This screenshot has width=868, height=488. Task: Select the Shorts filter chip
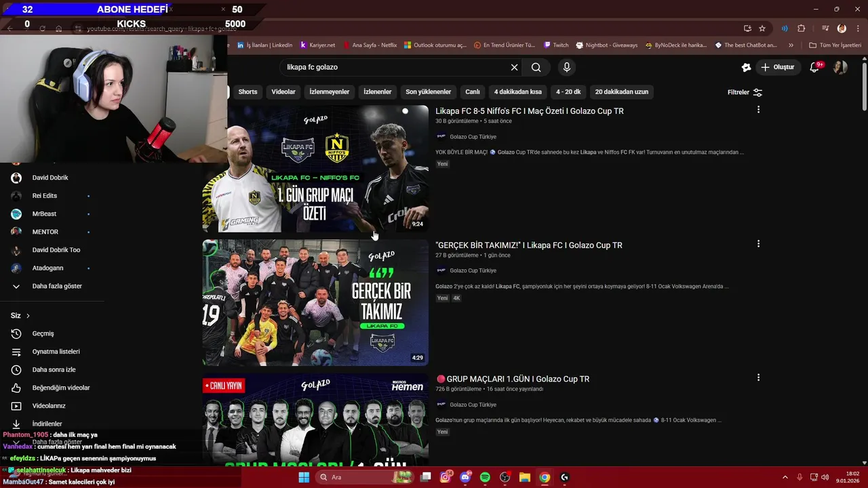point(248,91)
